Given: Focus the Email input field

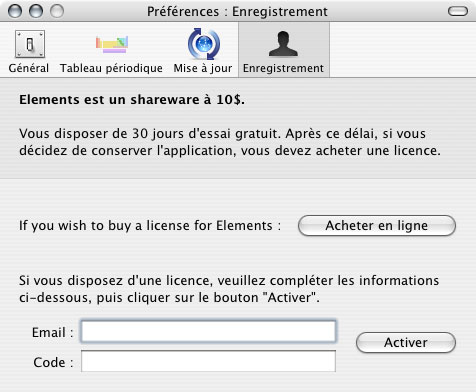Looking at the screenshot, I should [x=208, y=331].
